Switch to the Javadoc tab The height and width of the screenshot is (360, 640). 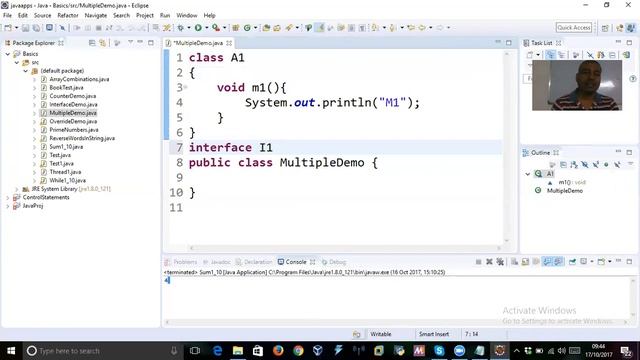click(217, 262)
